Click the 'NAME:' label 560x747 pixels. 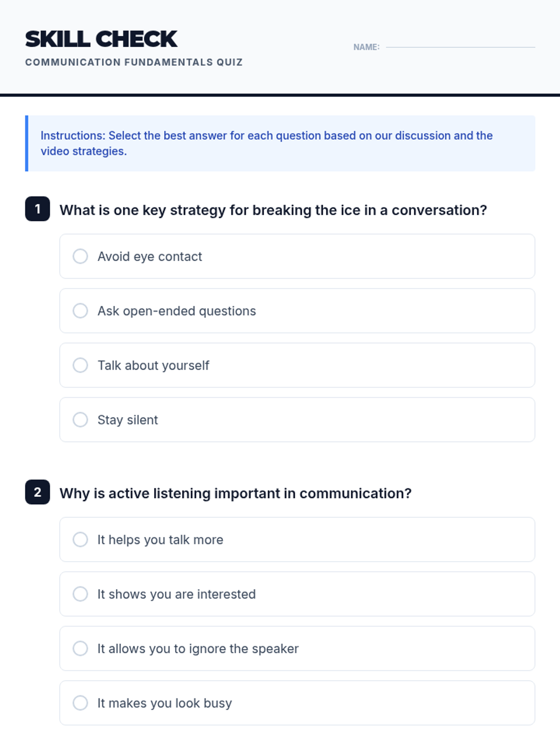coord(366,47)
